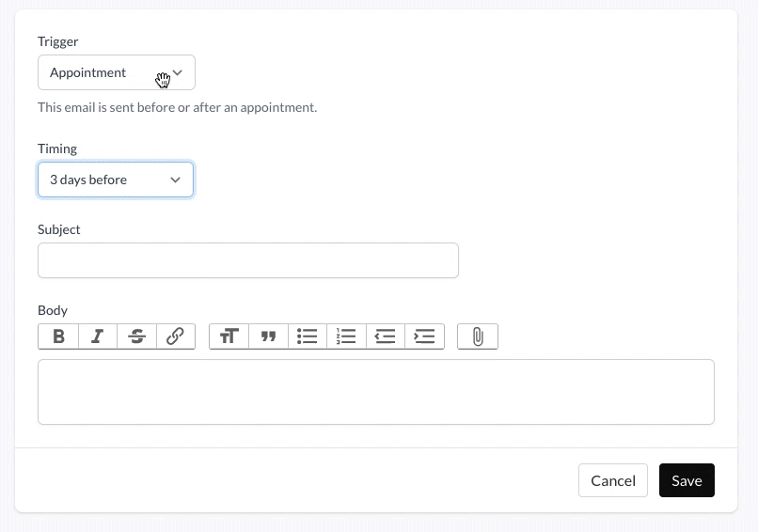The image size is (758, 532).
Task: Create a bulleted list
Action: [307, 336]
